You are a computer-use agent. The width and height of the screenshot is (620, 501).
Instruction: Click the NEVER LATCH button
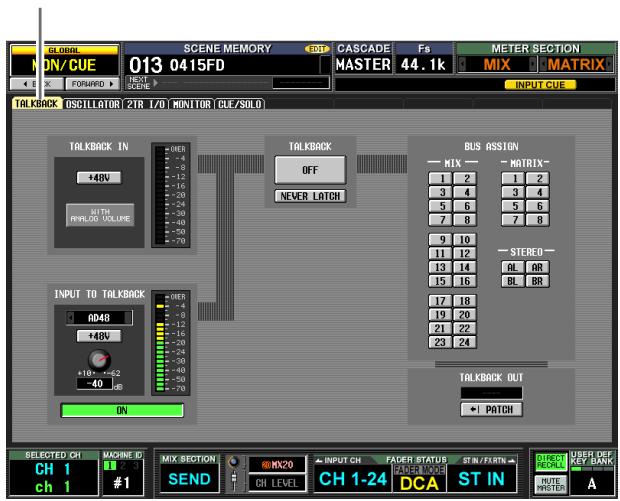[310, 196]
